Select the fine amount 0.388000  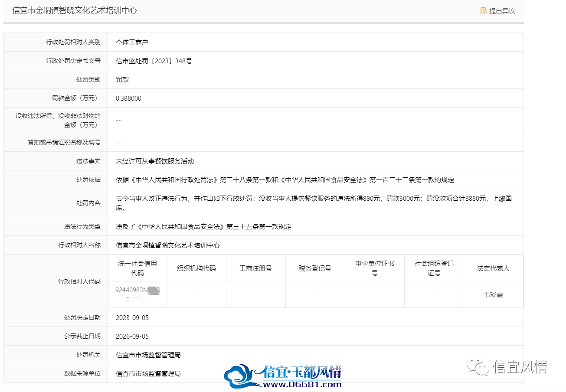(128, 98)
